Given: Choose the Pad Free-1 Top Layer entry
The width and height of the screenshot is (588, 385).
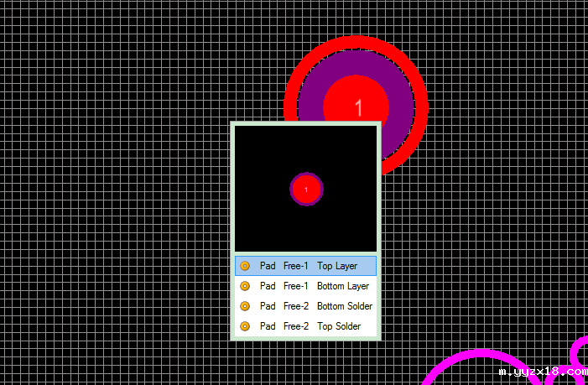Looking at the screenshot, I should pyautogui.click(x=306, y=266).
